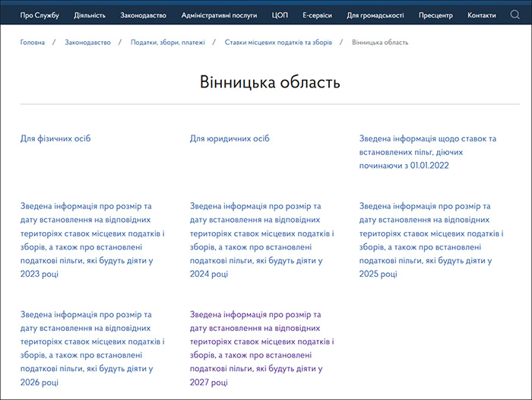Open Для громадськості menu

[x=375, y=15]
